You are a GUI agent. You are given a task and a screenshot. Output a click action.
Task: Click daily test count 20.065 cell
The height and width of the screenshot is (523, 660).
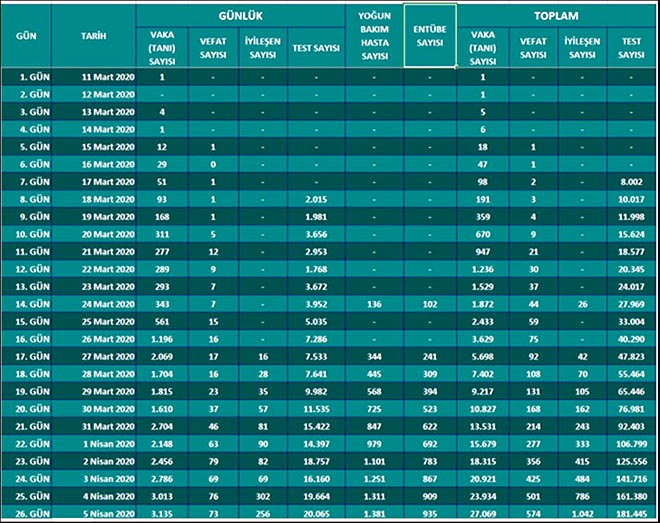(x=315, y=515)
